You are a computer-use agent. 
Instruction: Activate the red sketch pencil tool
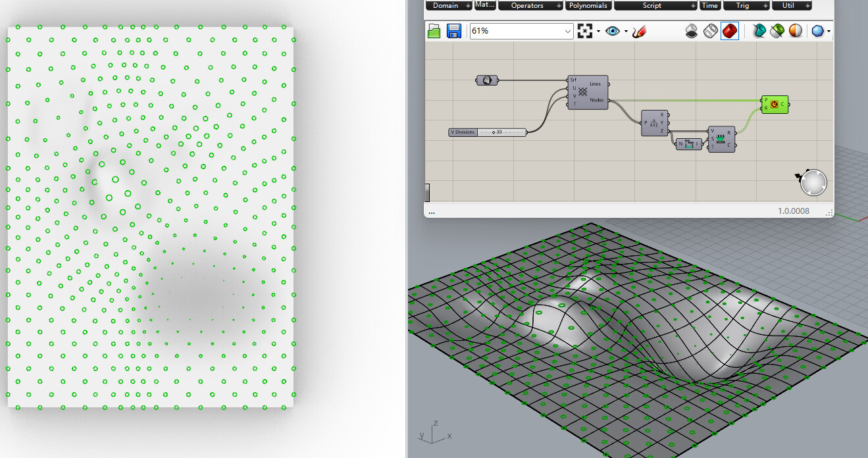(x=639, y=31)
